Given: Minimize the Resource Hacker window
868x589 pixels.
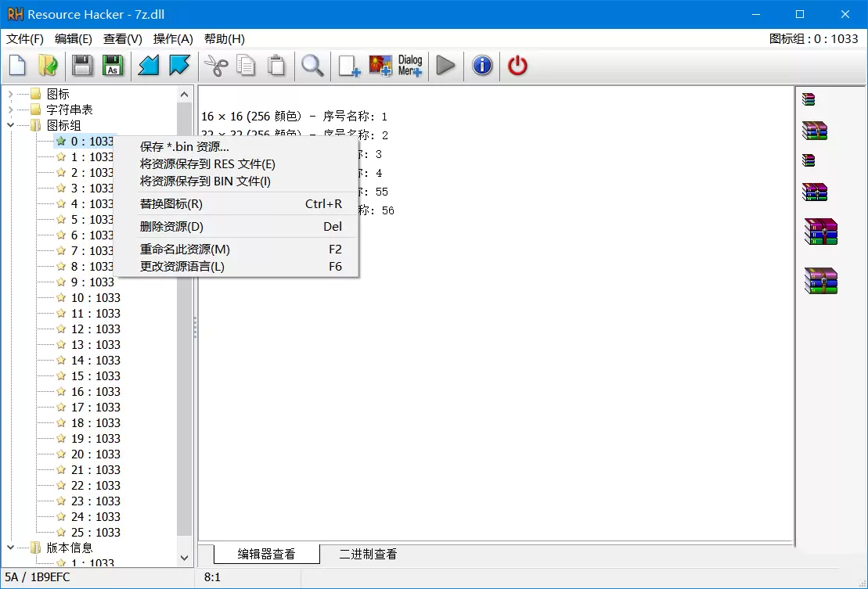Looking at the screenshot, I should [756, 14].
